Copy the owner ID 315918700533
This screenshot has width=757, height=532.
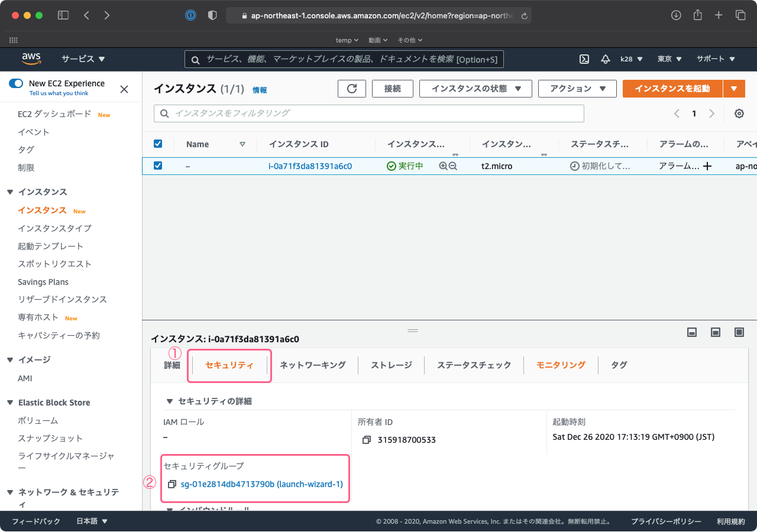coord(367,440)
